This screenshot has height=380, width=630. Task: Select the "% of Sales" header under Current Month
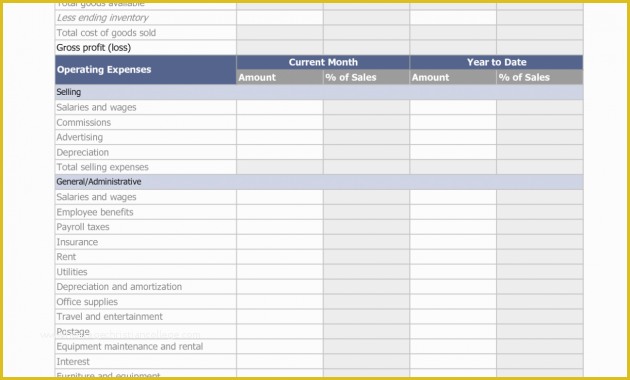pos(366,77)
